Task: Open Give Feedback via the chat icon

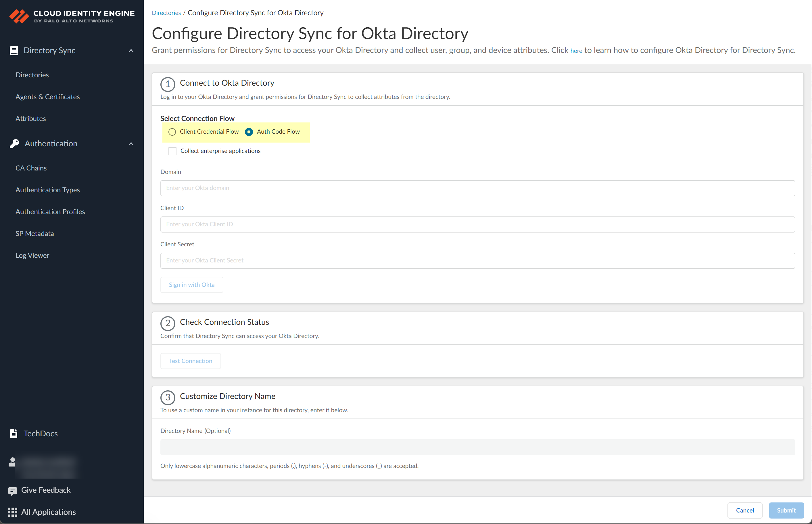Action: (x=13, y=490)
